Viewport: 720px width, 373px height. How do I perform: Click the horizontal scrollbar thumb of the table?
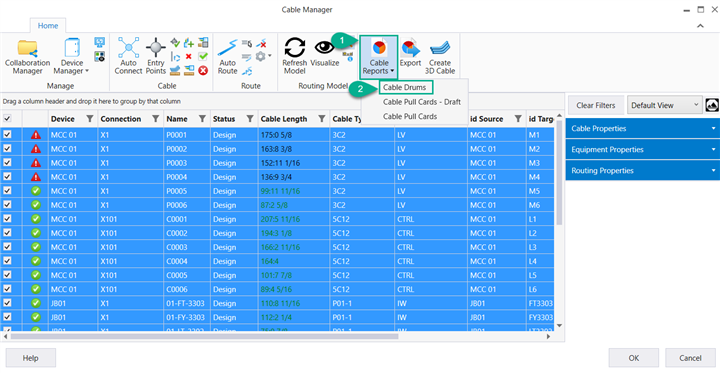pos(205,336)
